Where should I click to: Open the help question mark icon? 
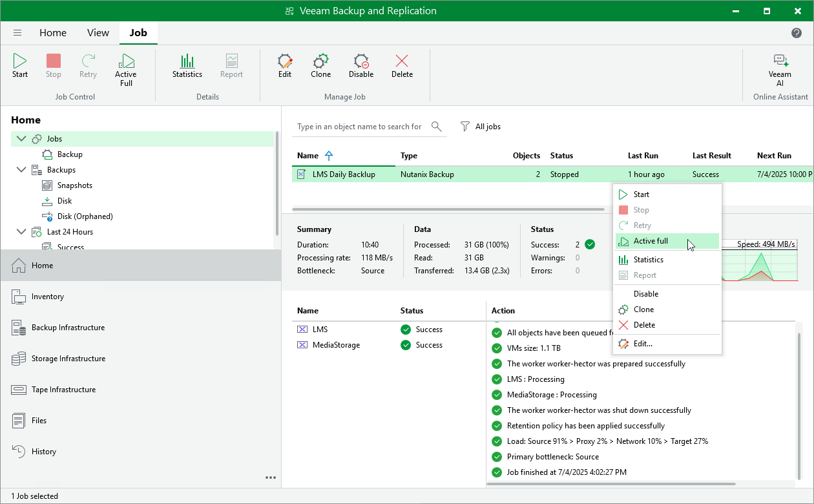pos(797,33)
